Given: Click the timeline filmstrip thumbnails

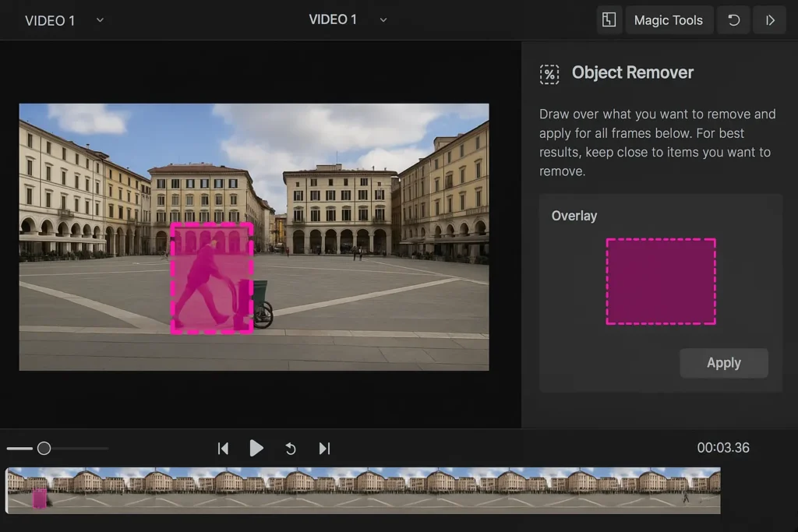Looking at the screenshot, I should click(363, 490).
